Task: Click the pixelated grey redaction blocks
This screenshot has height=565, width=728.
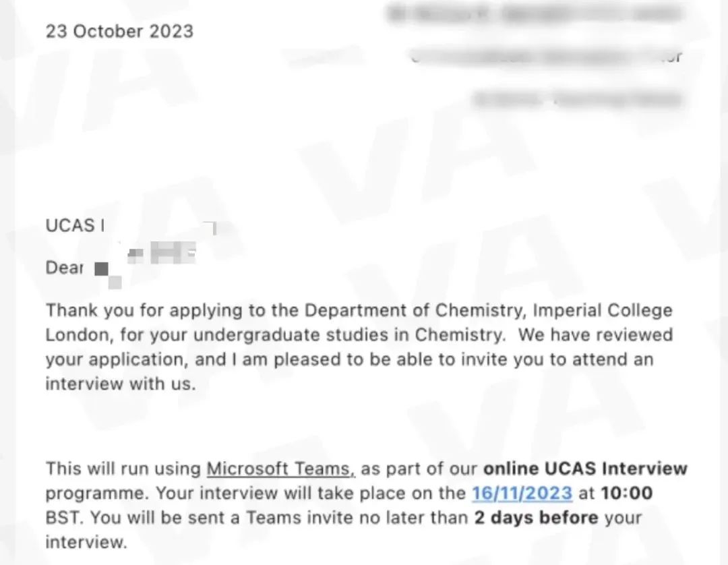Action: point(162,253)
